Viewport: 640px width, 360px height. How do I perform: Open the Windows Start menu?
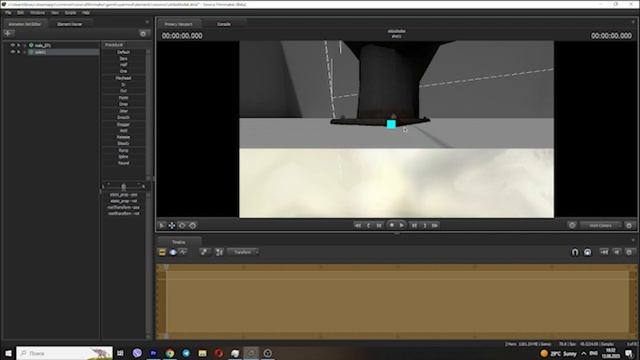[x=8, y=353]
